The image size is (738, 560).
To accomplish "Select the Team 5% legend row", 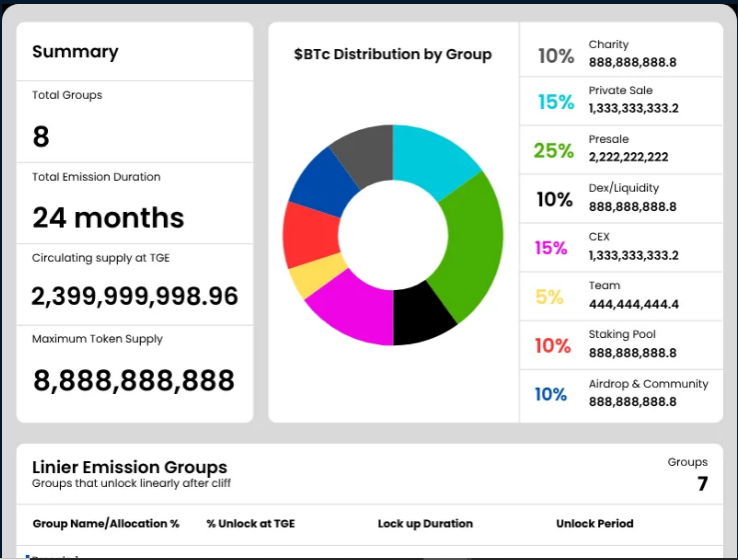I will tap(620, 296).
